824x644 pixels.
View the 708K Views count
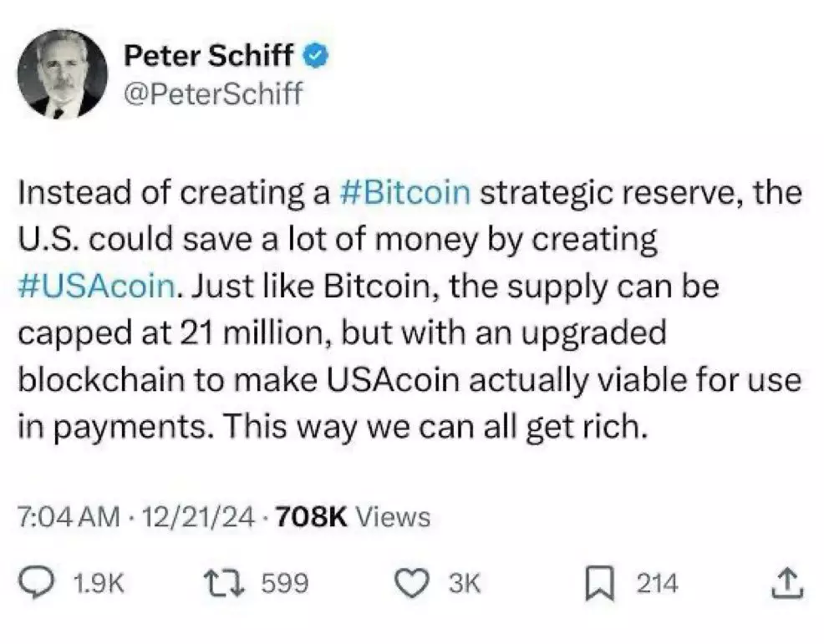pos(352,517)
